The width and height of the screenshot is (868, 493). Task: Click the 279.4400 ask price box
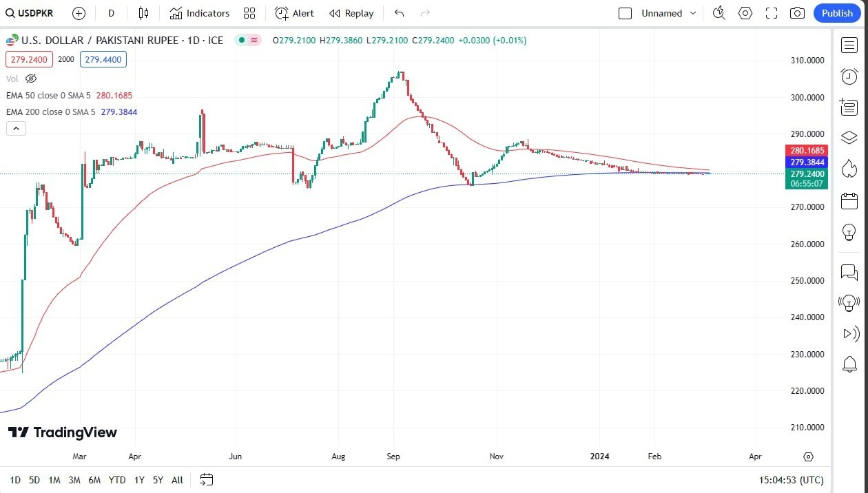click(103, 59)
